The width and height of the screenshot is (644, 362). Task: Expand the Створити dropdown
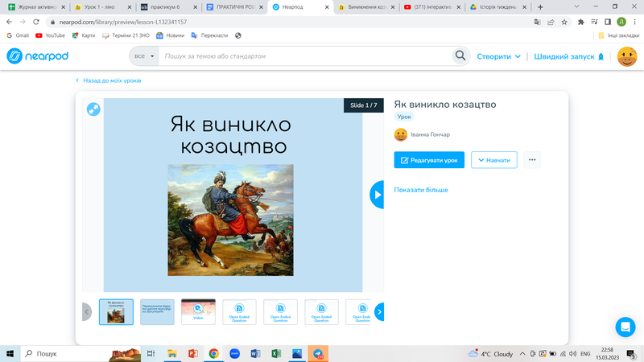tap(498, 56)
